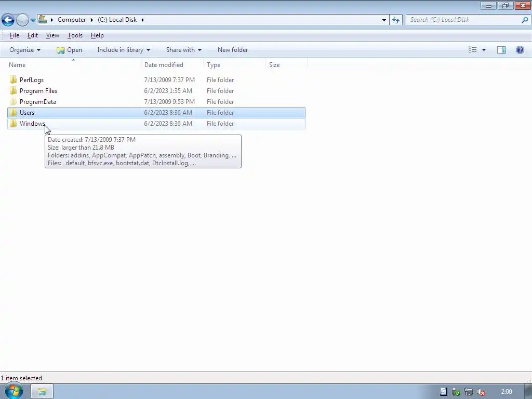Sort by the Size column header
532x399 pixels.
tap(287, 65)
